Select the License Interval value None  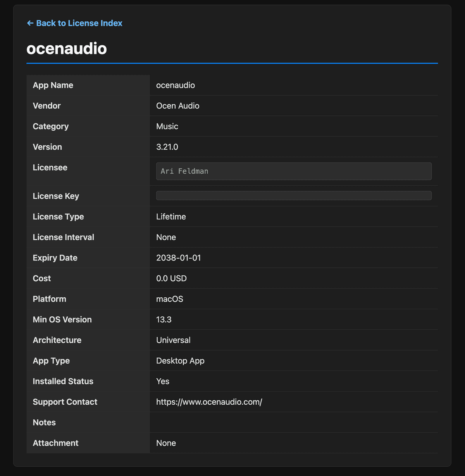166,237
